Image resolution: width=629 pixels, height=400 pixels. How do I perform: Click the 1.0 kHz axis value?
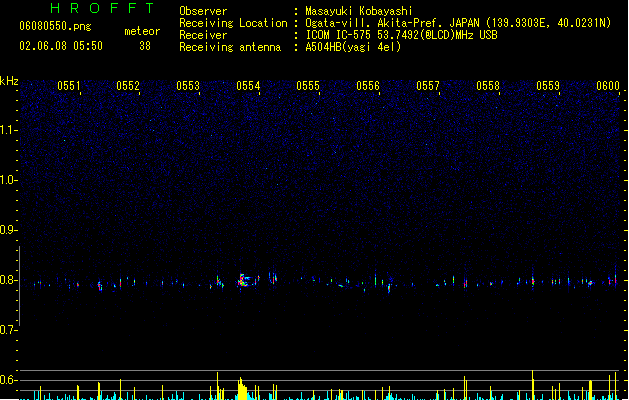8,180
